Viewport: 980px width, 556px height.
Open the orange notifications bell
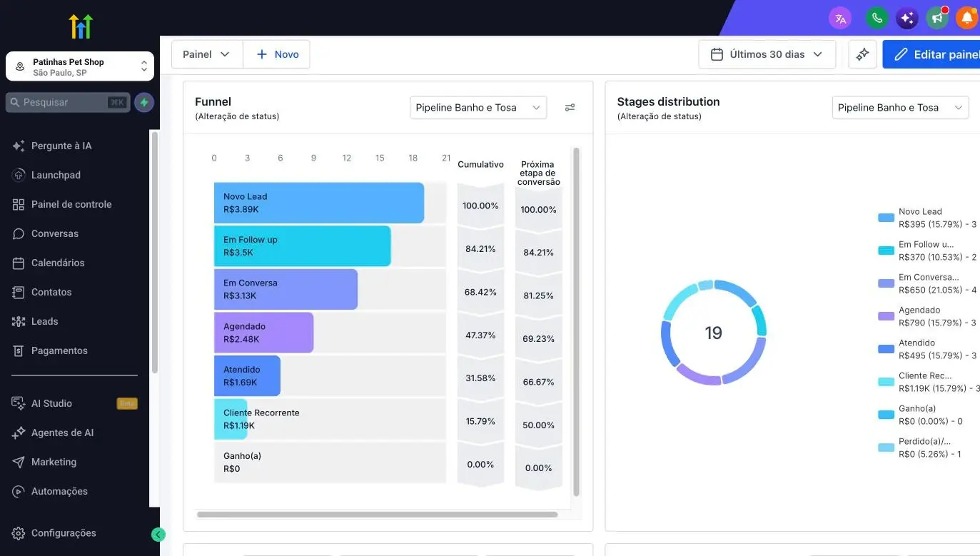(968, 19)
